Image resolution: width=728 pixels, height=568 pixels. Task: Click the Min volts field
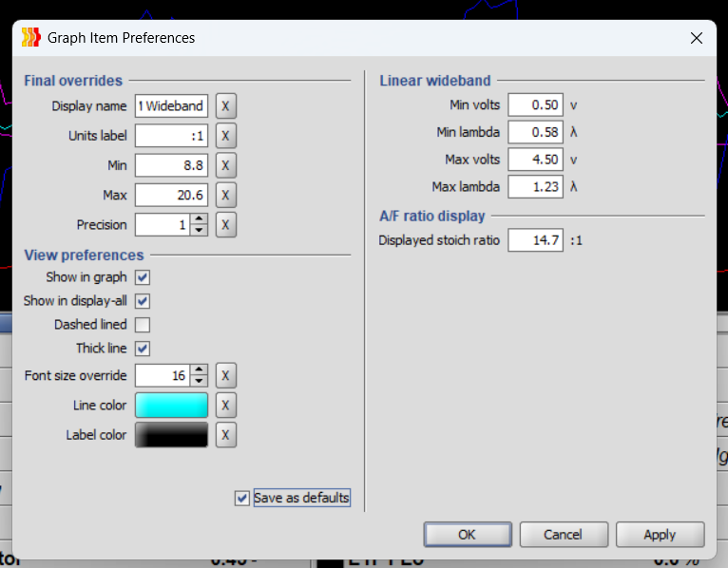click(535, 104)
